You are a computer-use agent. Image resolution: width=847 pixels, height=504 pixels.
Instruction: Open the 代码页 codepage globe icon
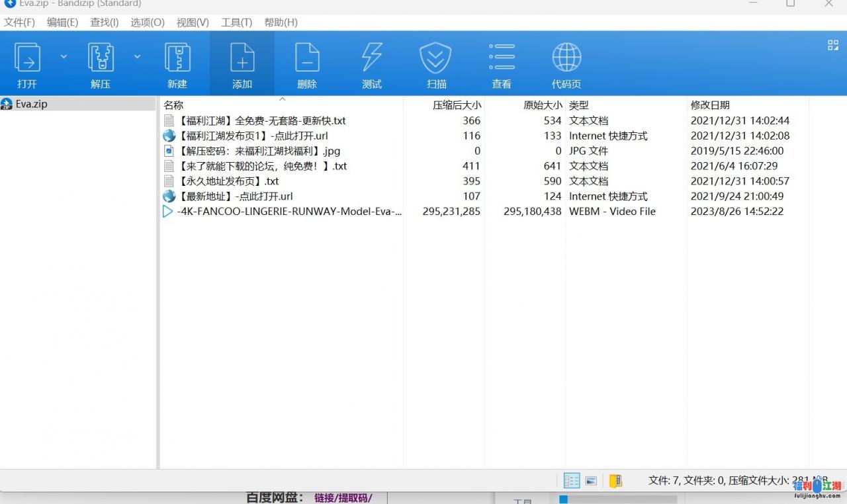(x=566, y=63)
